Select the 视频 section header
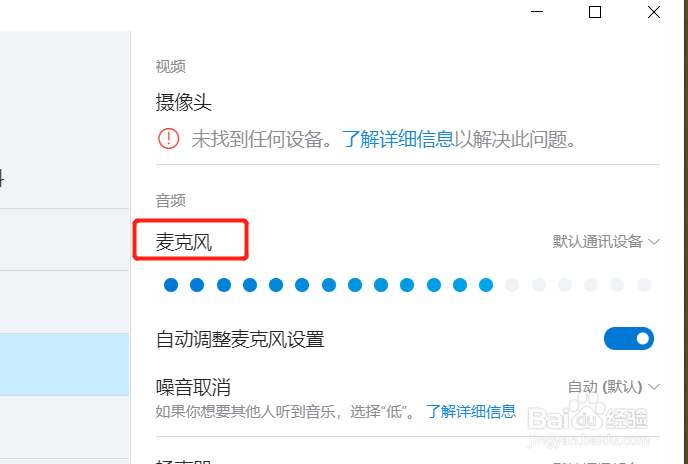The width and height of the screenshot is (688, 464). (x=171, y=67)
